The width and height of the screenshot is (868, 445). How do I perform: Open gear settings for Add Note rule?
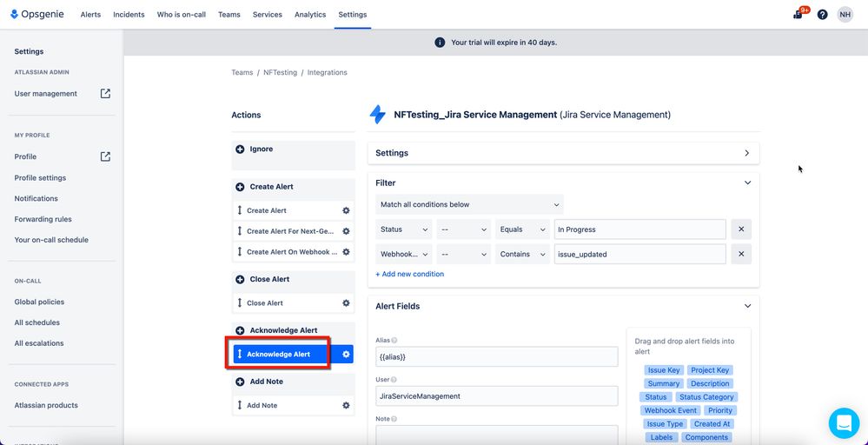click(346, 405)
